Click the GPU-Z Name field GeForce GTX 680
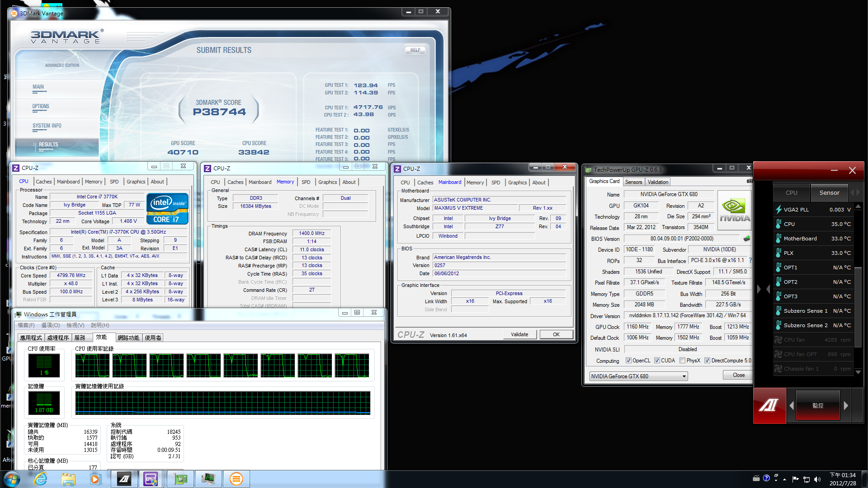The width and height of the screenshot is (868, 488). [x=669, y=194]
